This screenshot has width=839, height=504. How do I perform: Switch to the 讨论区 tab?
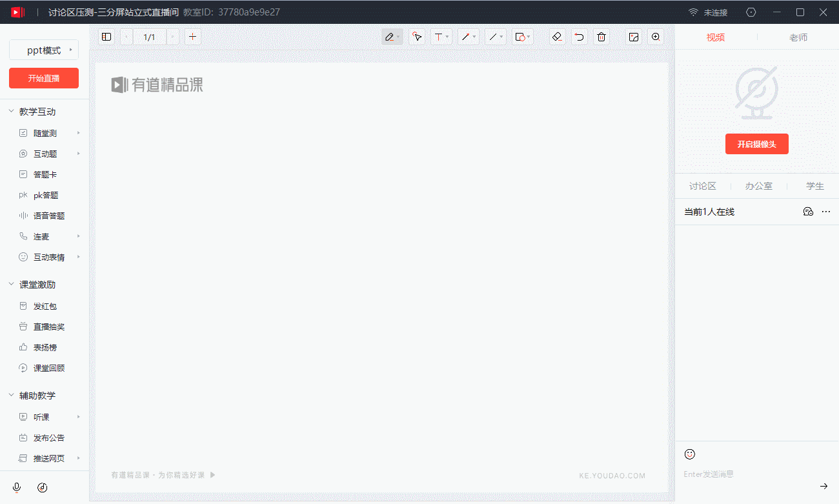coord(703,186)
